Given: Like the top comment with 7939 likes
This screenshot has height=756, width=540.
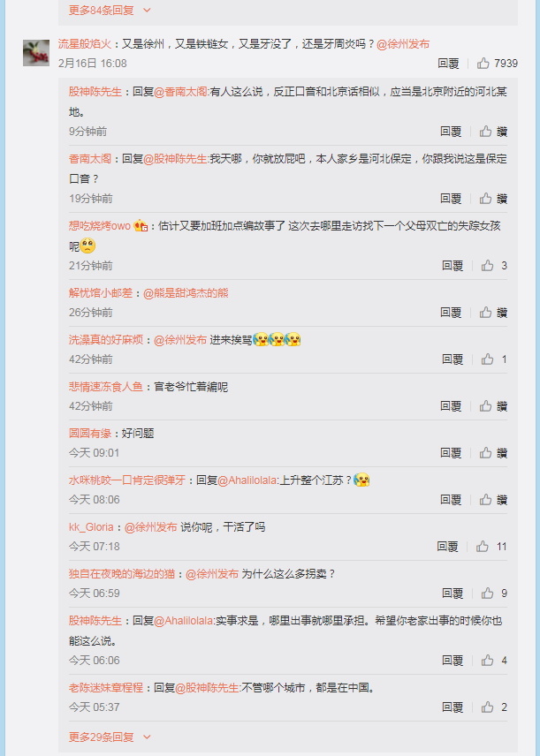Looking at the screenshot, I should pos(483,64).
